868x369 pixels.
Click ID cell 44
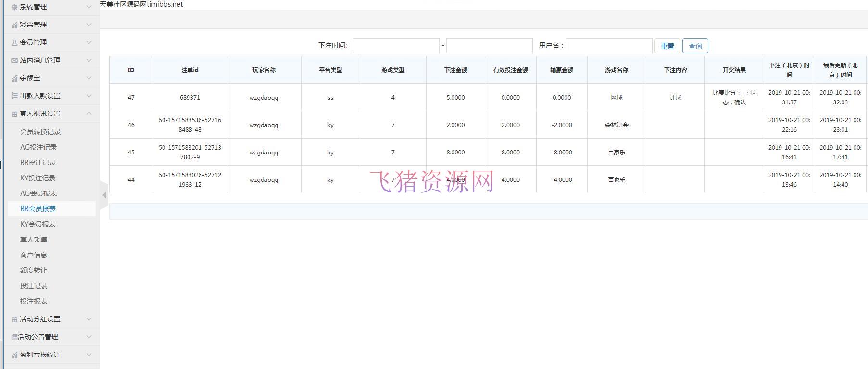point(131,179)
